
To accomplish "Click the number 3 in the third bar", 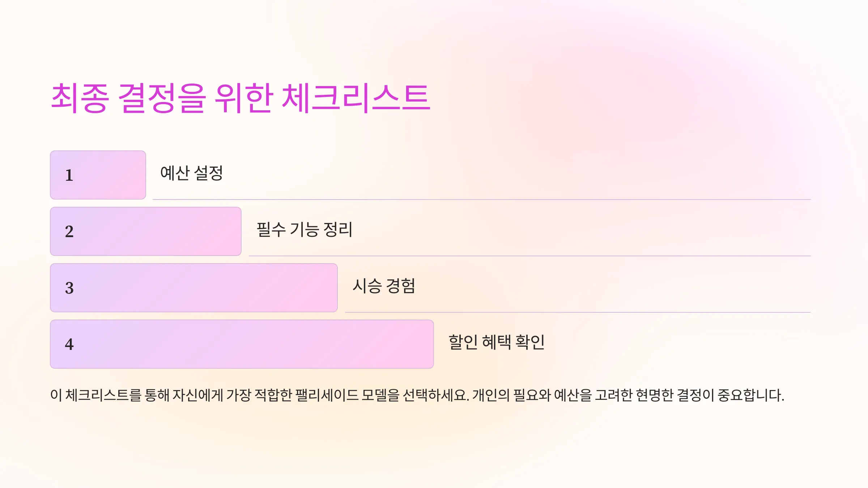I will pos(69,288).
